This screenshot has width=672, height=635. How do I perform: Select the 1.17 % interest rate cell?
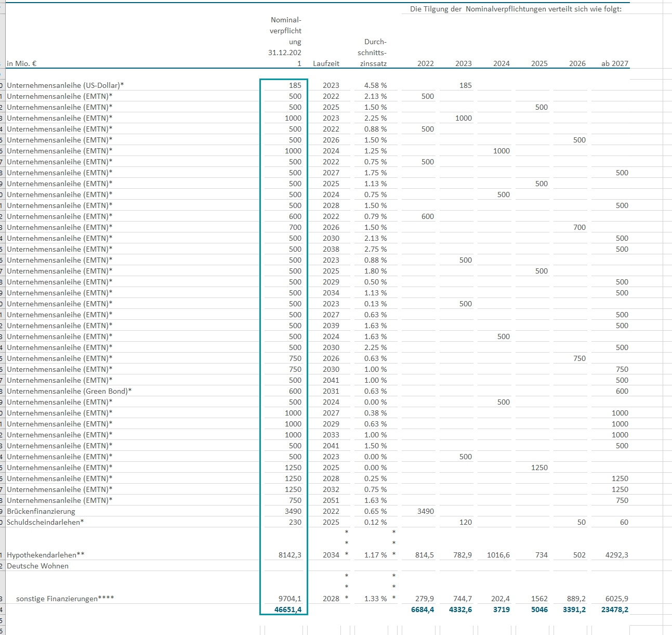375,555
